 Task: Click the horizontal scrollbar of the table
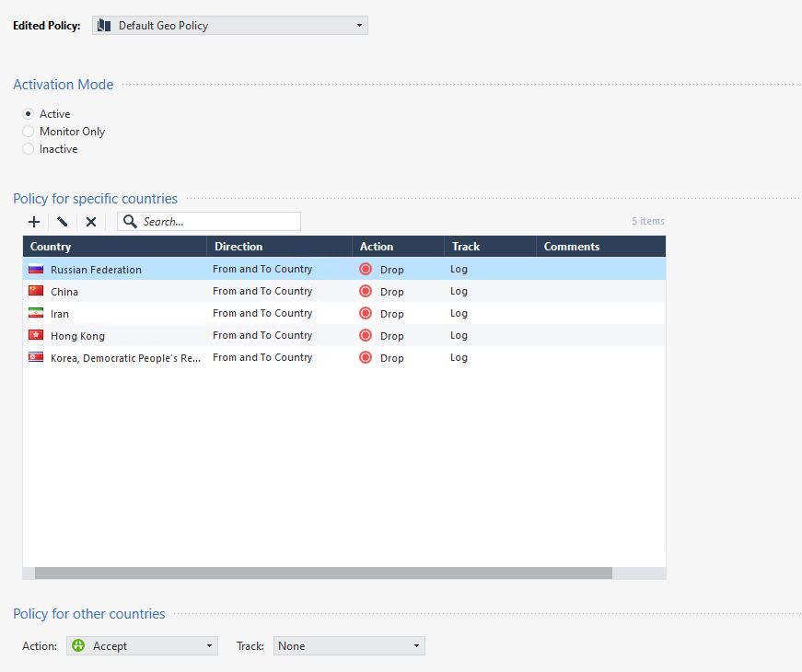pyautogui.click(x=322, y=573)
